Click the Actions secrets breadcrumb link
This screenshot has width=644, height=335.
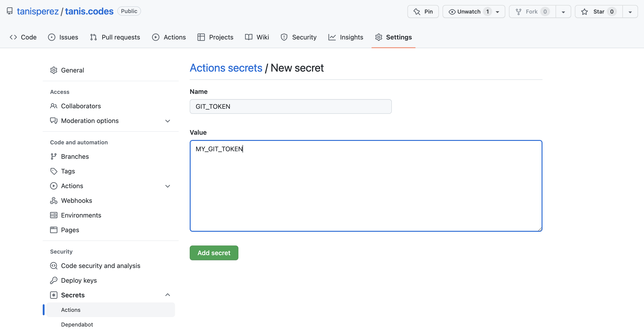tap(226, 68)
